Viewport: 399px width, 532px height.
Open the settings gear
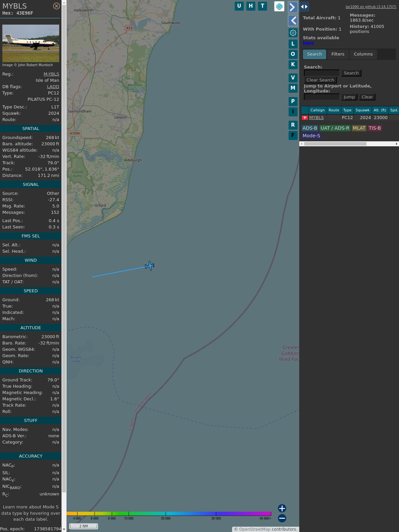(x=293, y=33)
